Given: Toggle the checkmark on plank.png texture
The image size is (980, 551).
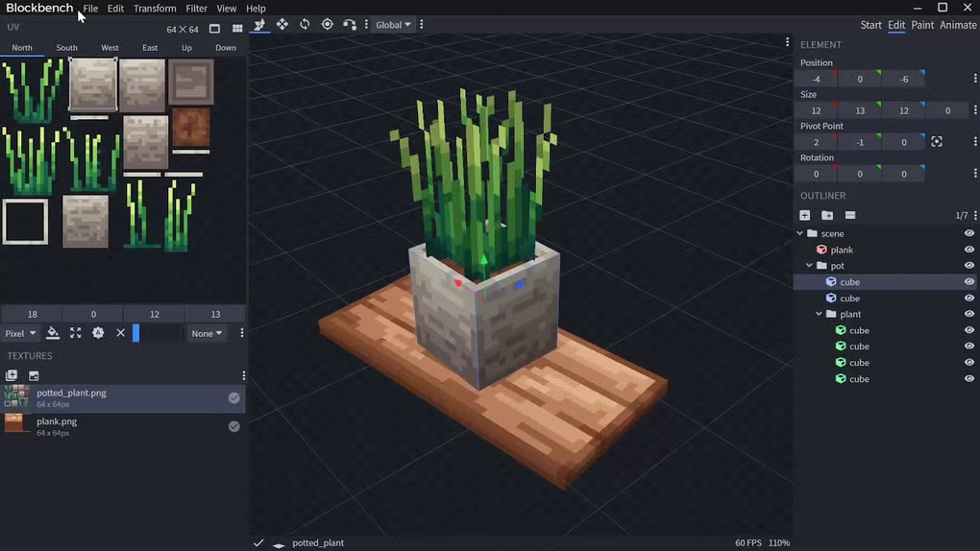Looking at the screenshot, I should click(x=233, y=426).
